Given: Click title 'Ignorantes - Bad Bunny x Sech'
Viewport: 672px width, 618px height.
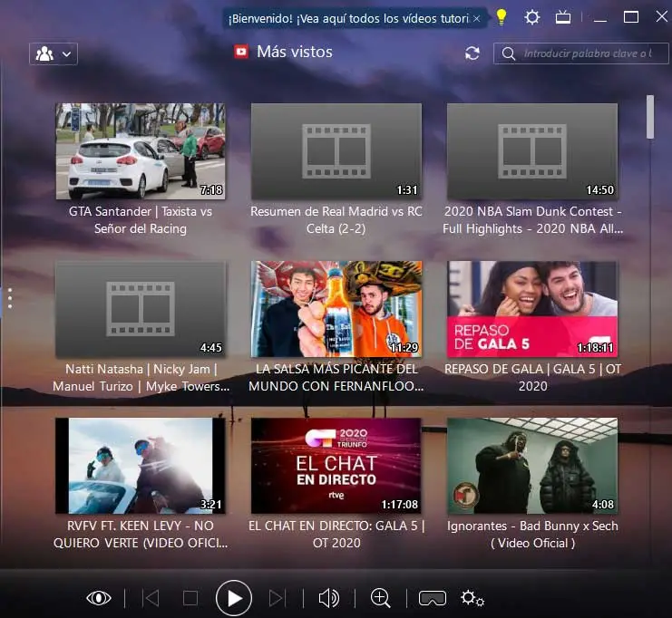Looking at the screenshot, I should (x=532, y=535).
